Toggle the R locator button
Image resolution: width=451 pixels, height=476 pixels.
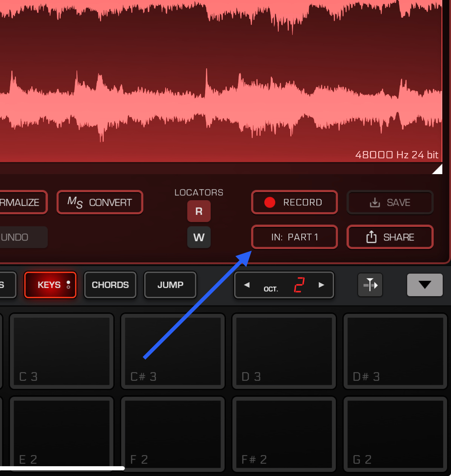(x=199, y=211)
